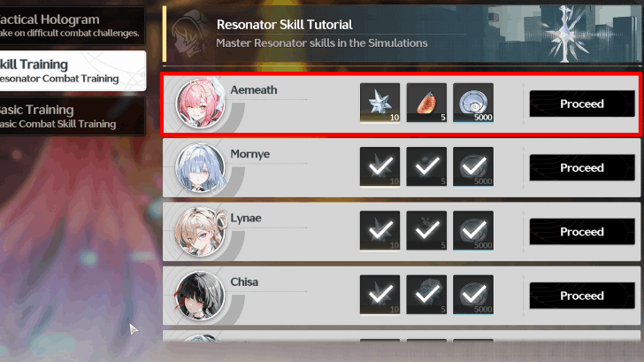Select Aemeath's character portrait

[200, 104]
